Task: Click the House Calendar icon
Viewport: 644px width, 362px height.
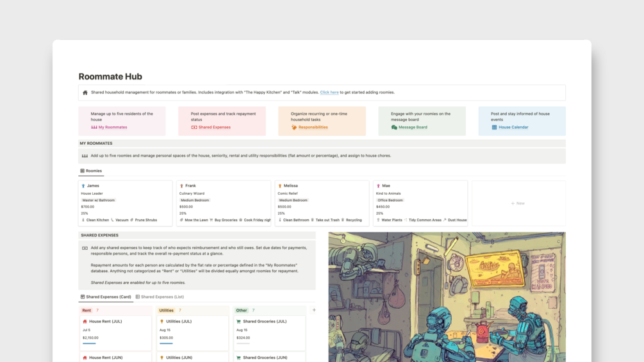Action: [494, 128]
